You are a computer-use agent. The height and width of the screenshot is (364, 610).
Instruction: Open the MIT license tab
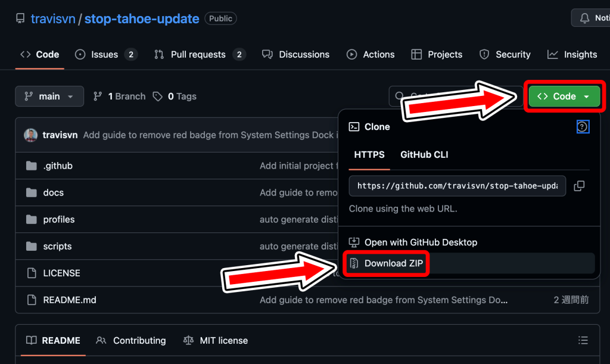click(x=223, y=341)
